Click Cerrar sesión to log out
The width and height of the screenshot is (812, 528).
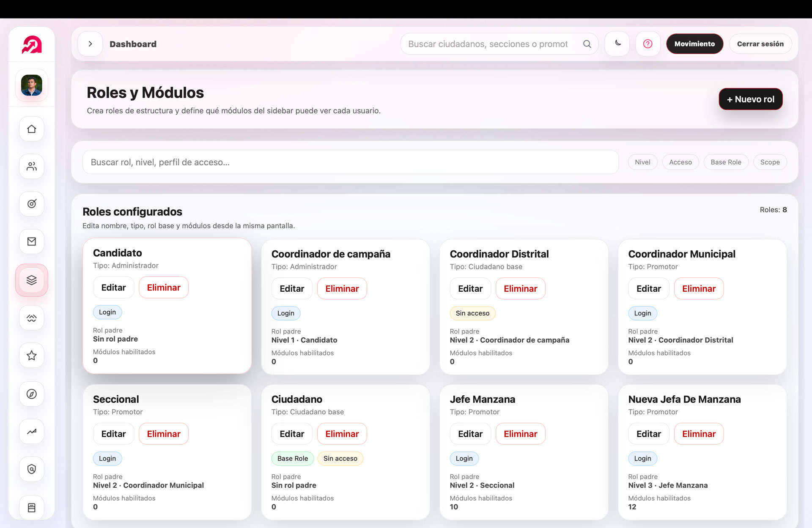pos(760,44)
